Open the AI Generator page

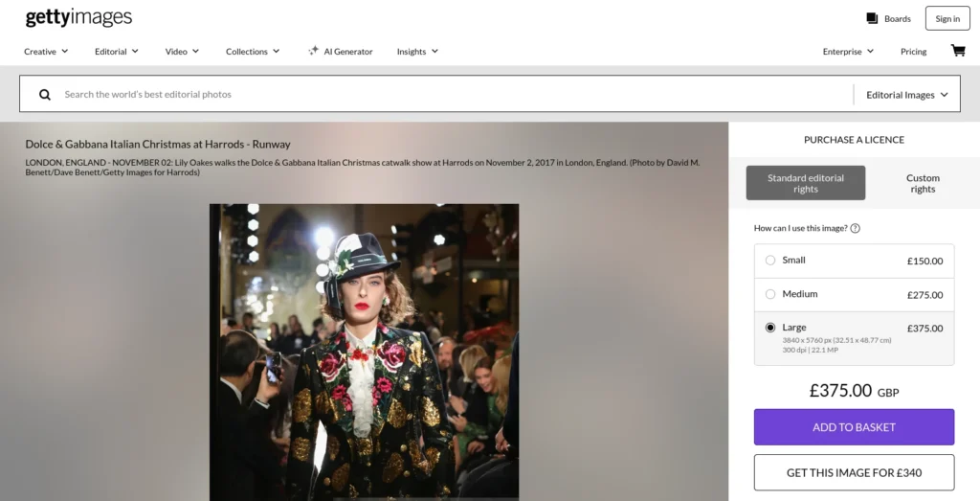click(340, 52)
